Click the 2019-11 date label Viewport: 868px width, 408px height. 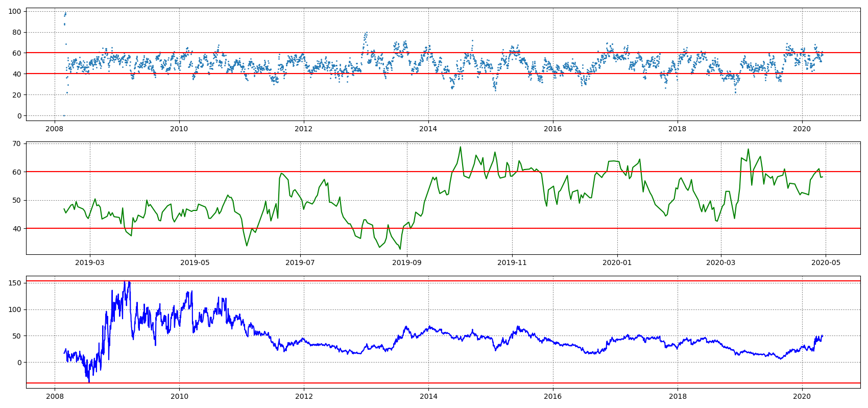(x=512, y=262)
